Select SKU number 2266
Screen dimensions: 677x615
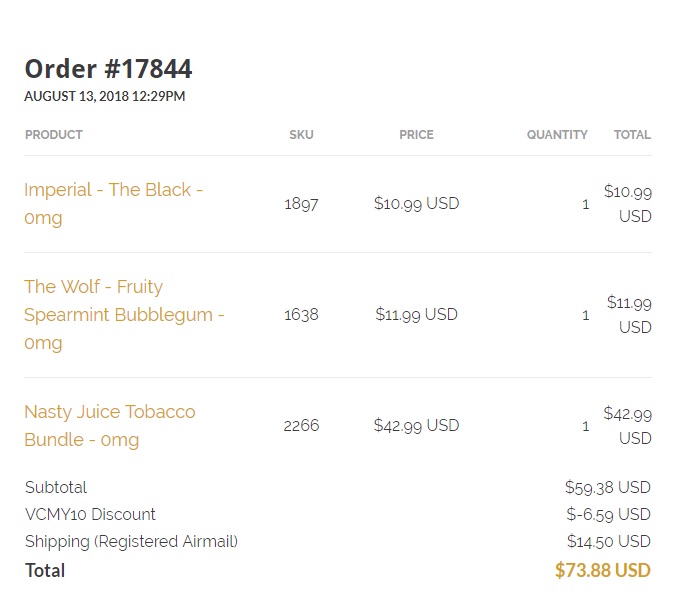click(301, 425)
